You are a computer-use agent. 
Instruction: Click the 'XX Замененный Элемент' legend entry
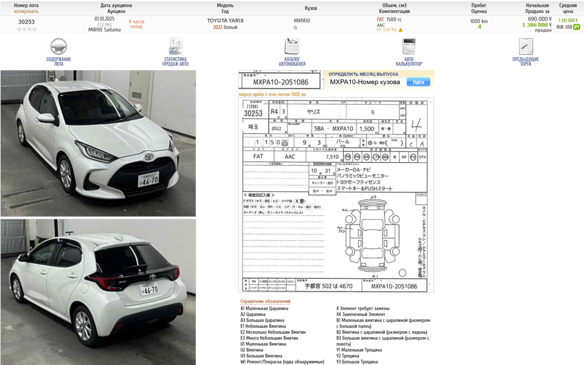[x=361, y=314]
